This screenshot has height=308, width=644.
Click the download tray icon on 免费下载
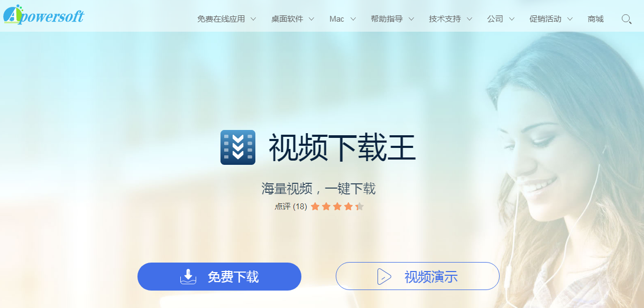click(188, 276)
